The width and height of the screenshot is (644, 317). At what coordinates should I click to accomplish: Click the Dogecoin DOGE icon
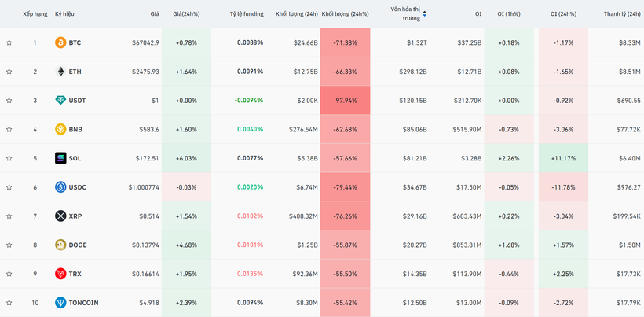pos(60,245)
